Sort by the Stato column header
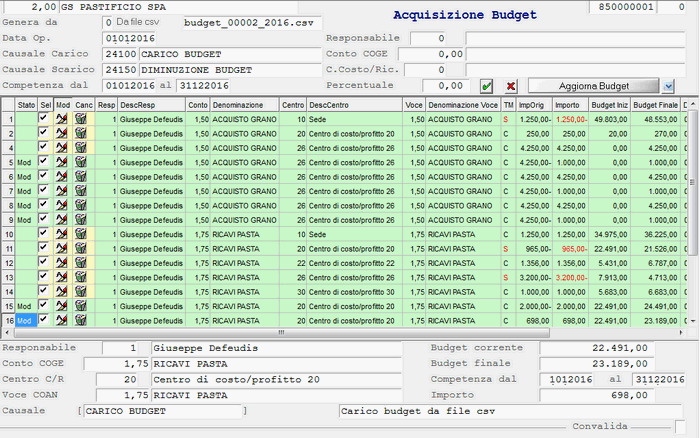 (26, 105)
